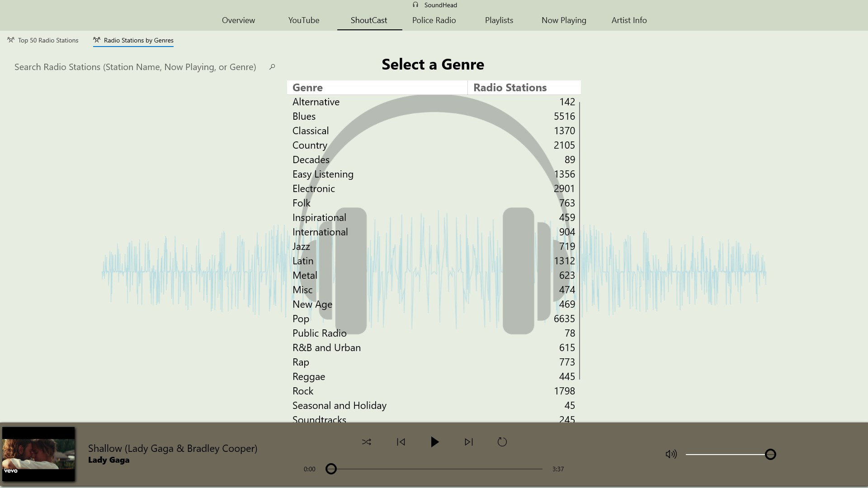The height and width of the screenshot is (488, 868).
Task: Toggle shuffle playback icon
Action: coord(366,442)
